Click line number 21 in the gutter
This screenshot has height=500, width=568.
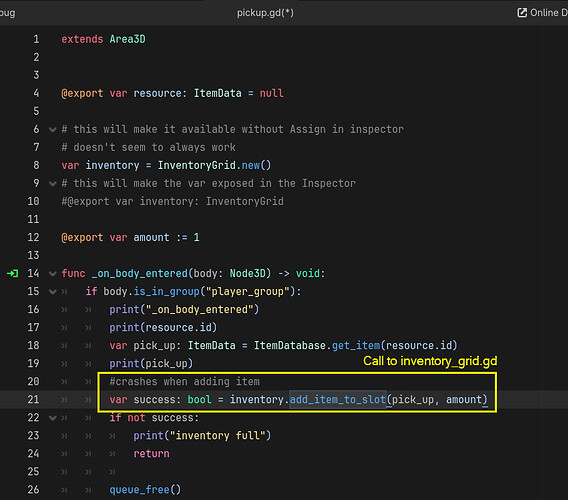click(33, 400)
